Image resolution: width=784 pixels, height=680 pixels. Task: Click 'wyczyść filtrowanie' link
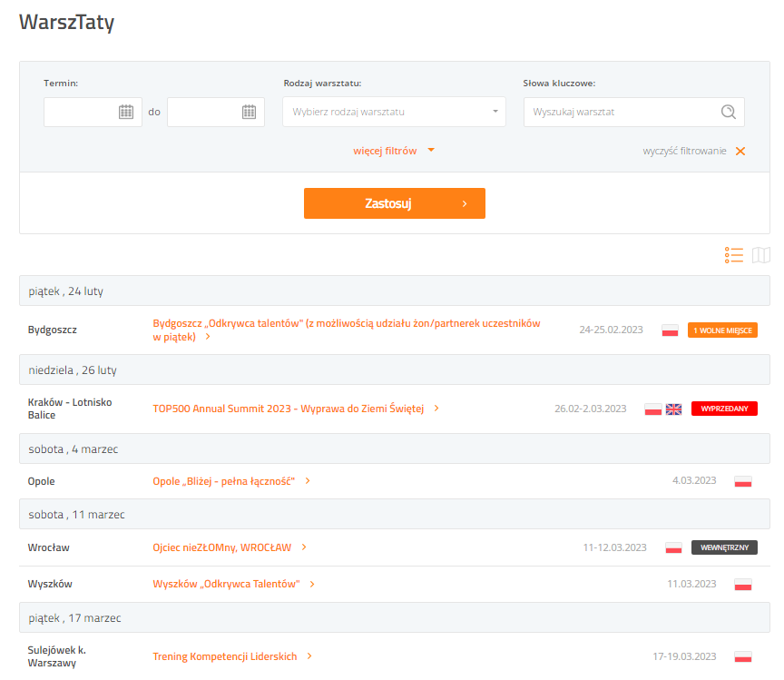click(684, 151)
